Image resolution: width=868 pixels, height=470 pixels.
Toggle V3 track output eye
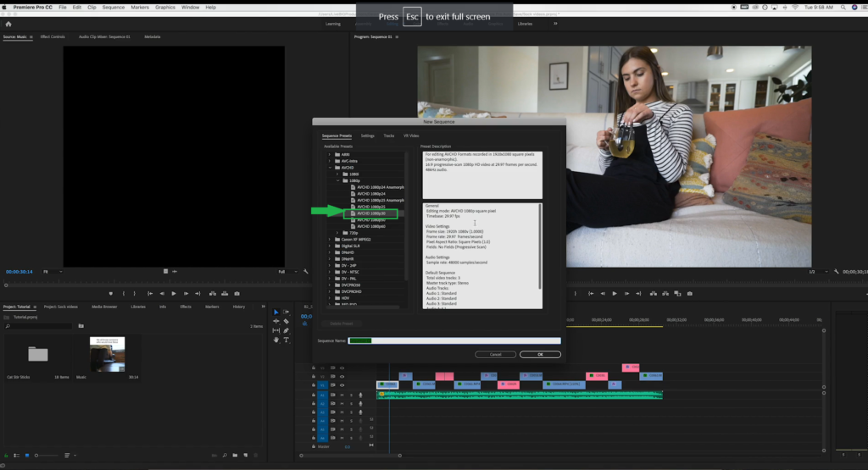click(x=342, y=368)
